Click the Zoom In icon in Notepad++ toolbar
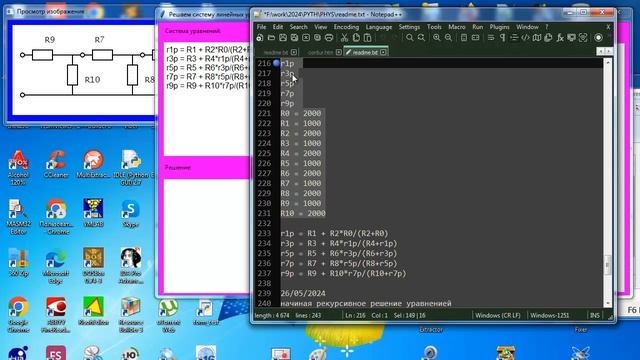Screen dimensions: 640x360 pyautogui.click(x=436, y=38)
